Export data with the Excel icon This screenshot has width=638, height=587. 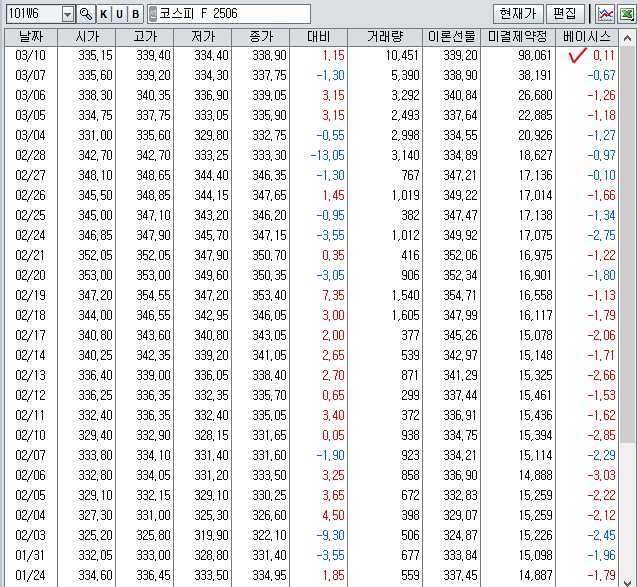click(626, 14)
